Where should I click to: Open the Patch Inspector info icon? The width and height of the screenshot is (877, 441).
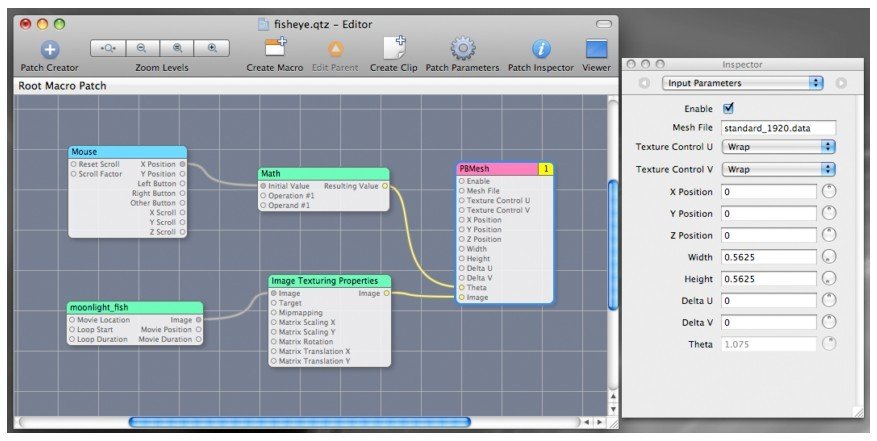[x=541, y=48]
